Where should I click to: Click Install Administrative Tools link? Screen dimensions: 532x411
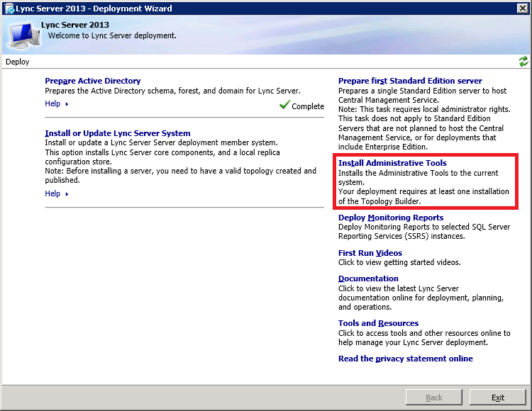point(392,163)
